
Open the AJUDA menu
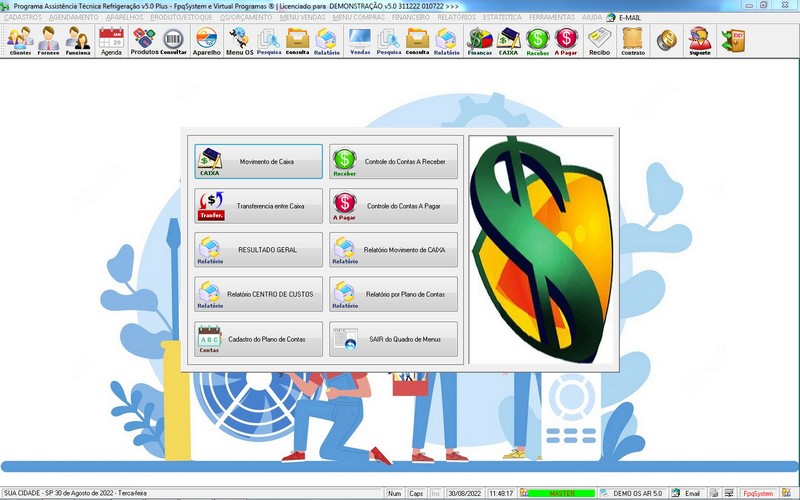(x=592, y=17)
